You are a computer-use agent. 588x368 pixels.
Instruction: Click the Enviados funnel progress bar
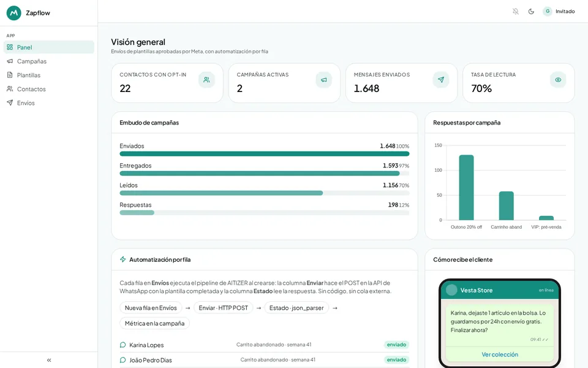click(265, 153)
